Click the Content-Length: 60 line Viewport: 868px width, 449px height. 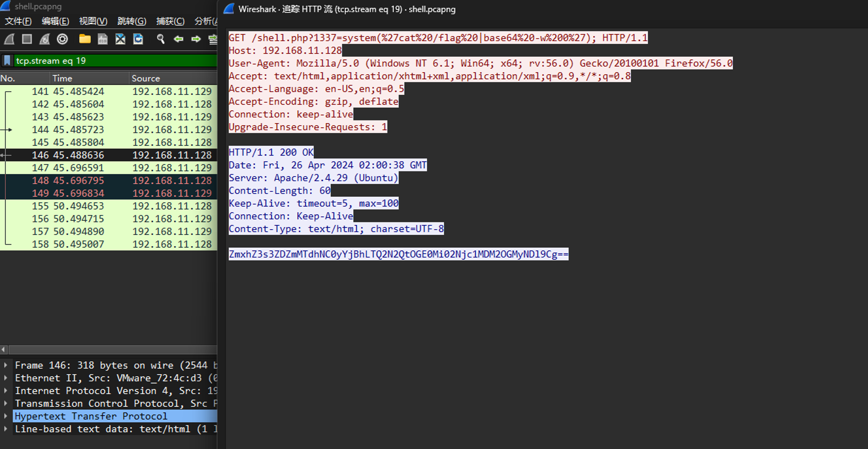(279, 191)
